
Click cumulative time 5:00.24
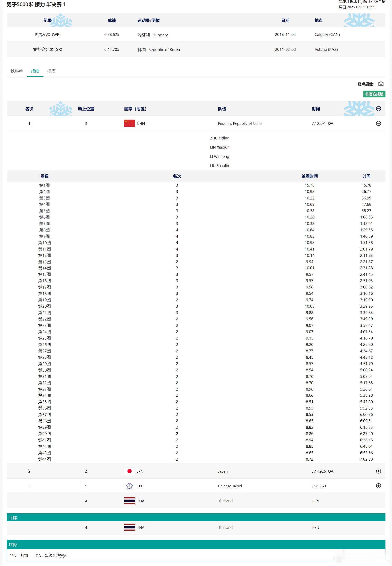point(366,370)
